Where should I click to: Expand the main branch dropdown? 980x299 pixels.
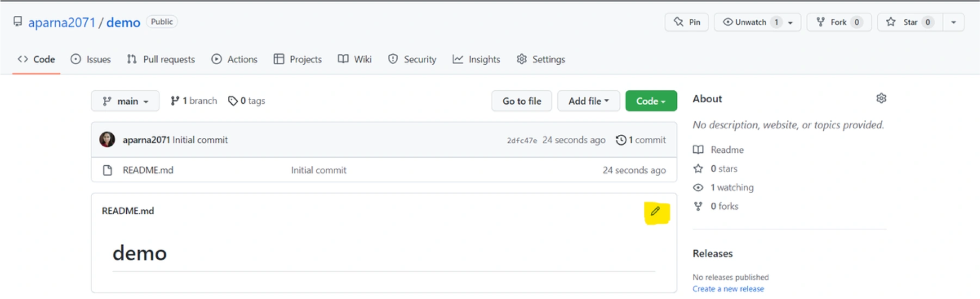pos(125,101)
